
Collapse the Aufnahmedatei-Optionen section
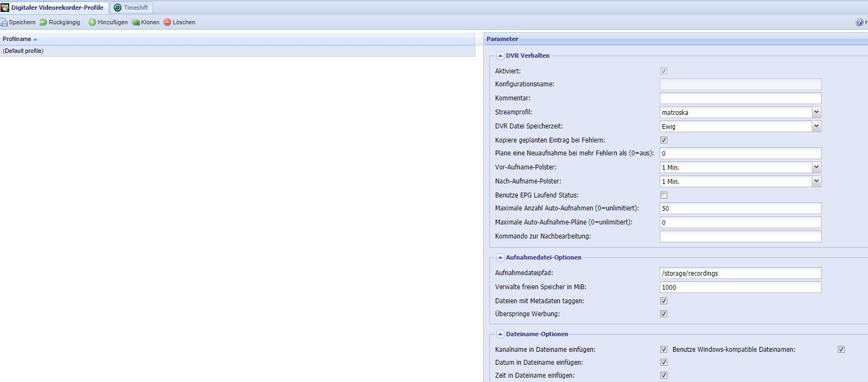[500, 257]
